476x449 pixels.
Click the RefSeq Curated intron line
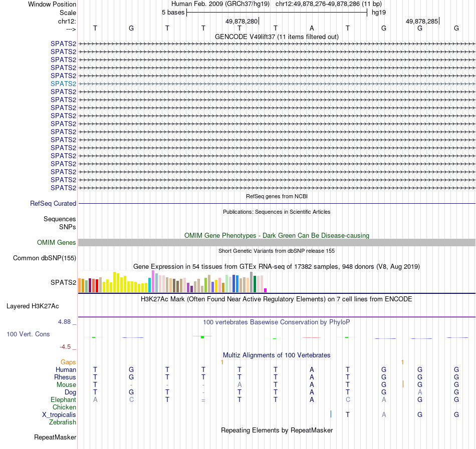click(277, 203)
